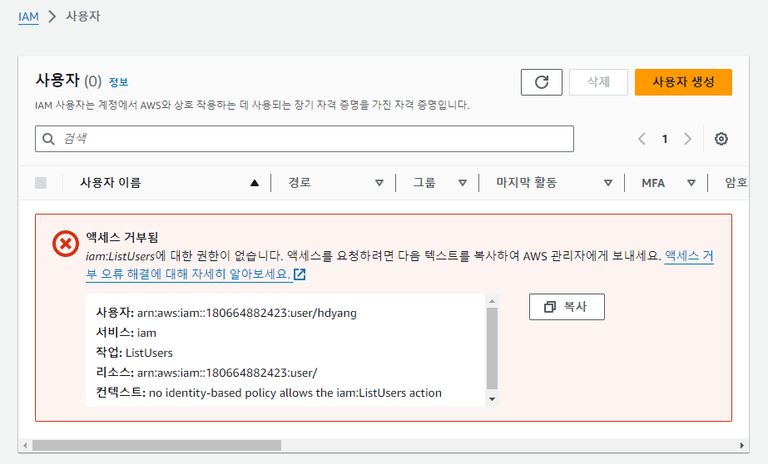Sort by MFA column arrow
The width and height of the screenshot is (768, 464).
click(x=691, y=183)
